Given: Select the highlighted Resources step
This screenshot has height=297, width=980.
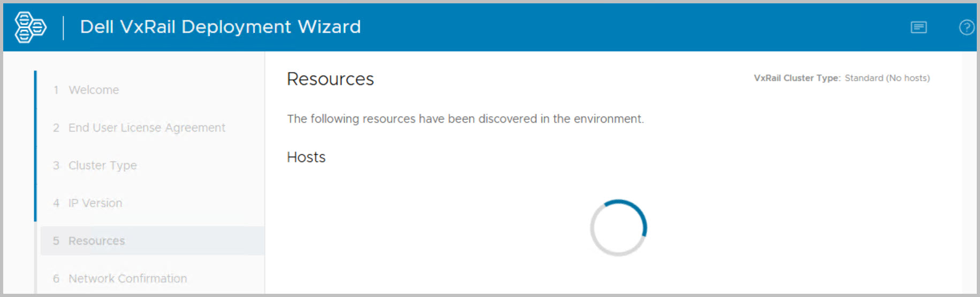Looking at the screenshot, I should [96, 241].
